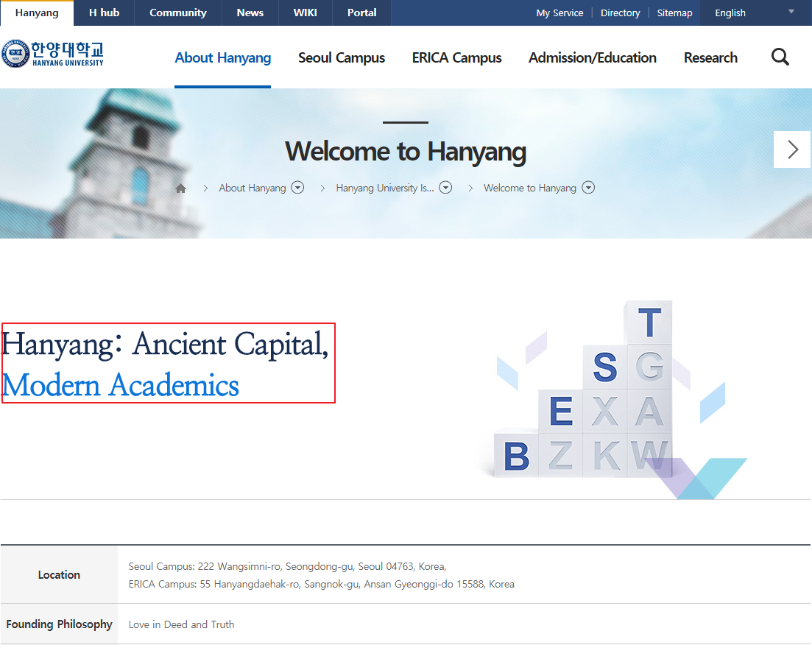
Task: Click the Founding Philosophy row header
Action: tap(59, 624)
